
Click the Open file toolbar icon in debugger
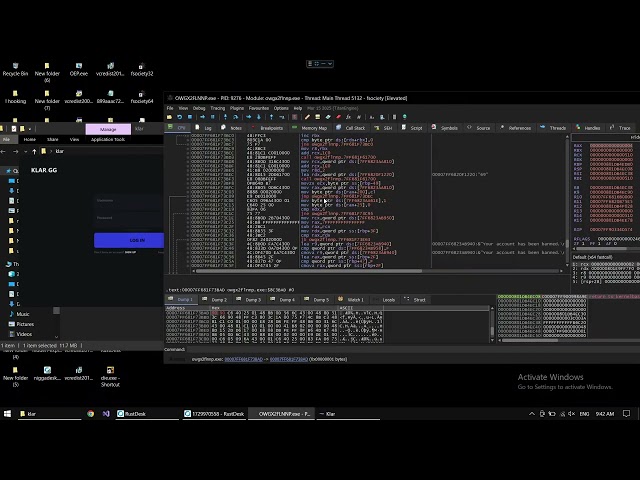[169, 117]
